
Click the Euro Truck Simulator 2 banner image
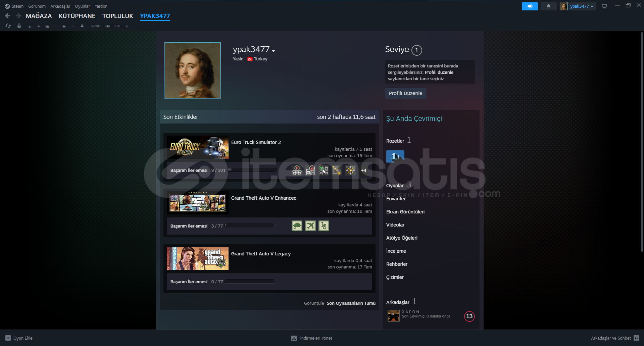[x=198, y=147]
